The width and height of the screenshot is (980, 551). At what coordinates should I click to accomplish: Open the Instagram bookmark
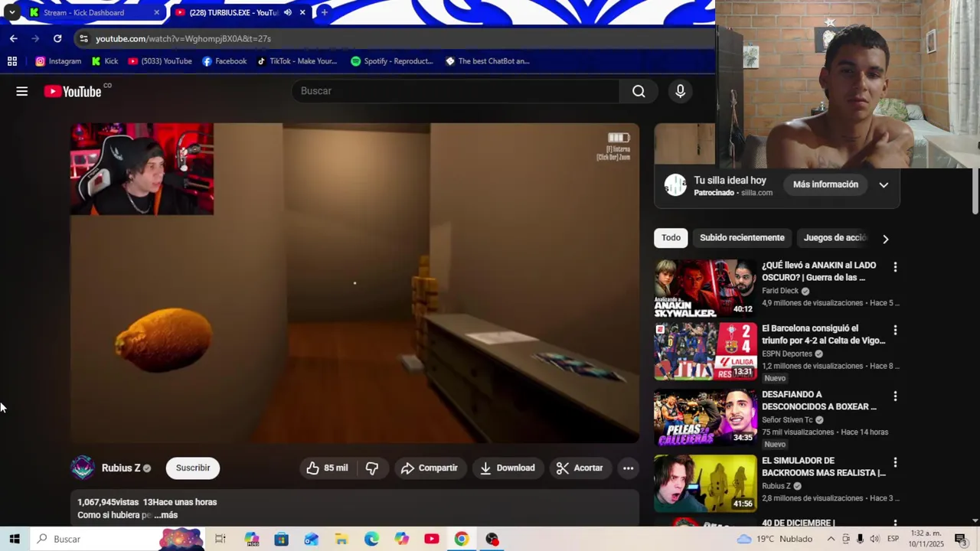(58, 61)
